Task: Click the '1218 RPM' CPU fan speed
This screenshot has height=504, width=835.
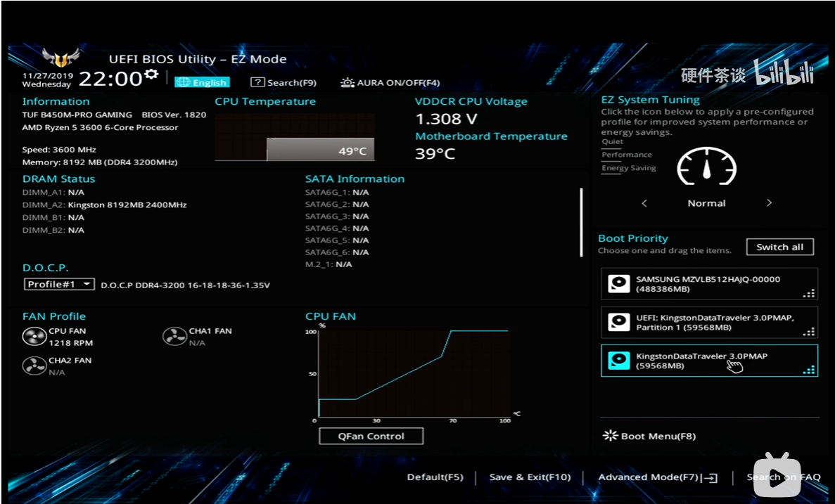Action: tap(71, 343)
